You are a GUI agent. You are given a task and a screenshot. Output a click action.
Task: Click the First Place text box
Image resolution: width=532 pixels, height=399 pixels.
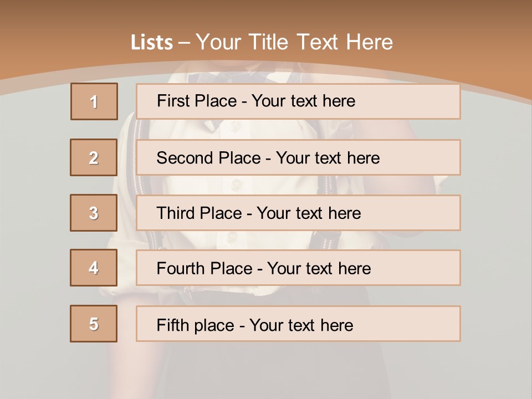[298, 101]
